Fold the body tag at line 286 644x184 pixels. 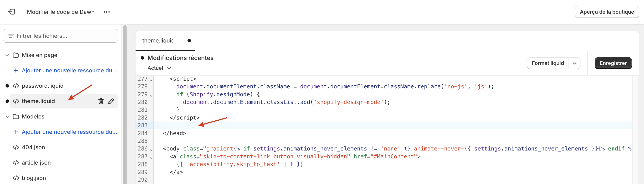[x=151, y=150]
